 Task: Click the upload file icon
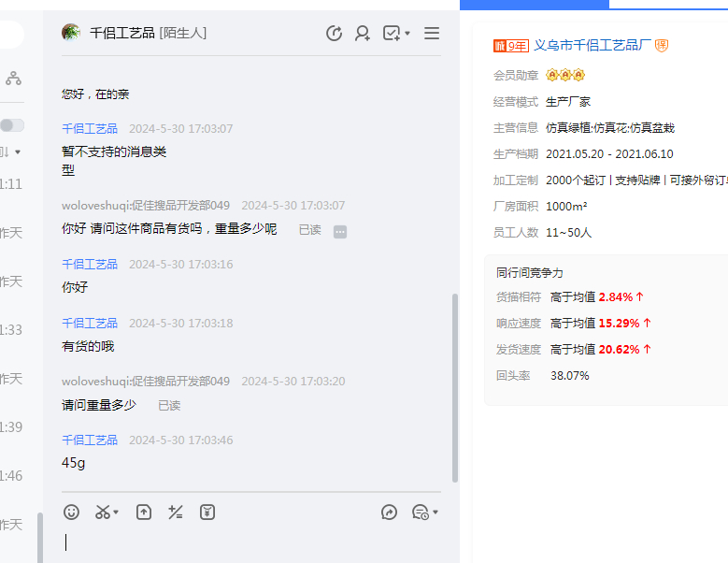point(144,512)
